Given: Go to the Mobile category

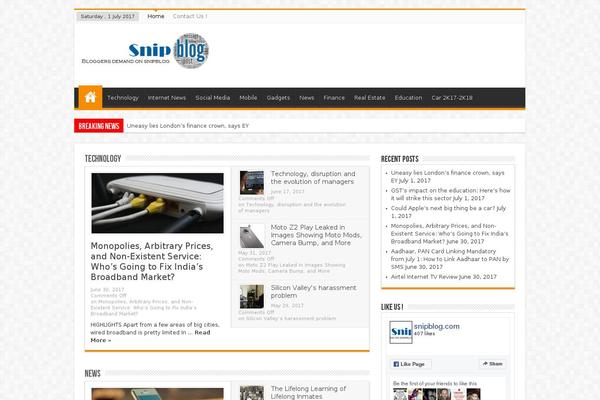Looking at the screenshot, I should pyautogui.click(x=248, y=98).
